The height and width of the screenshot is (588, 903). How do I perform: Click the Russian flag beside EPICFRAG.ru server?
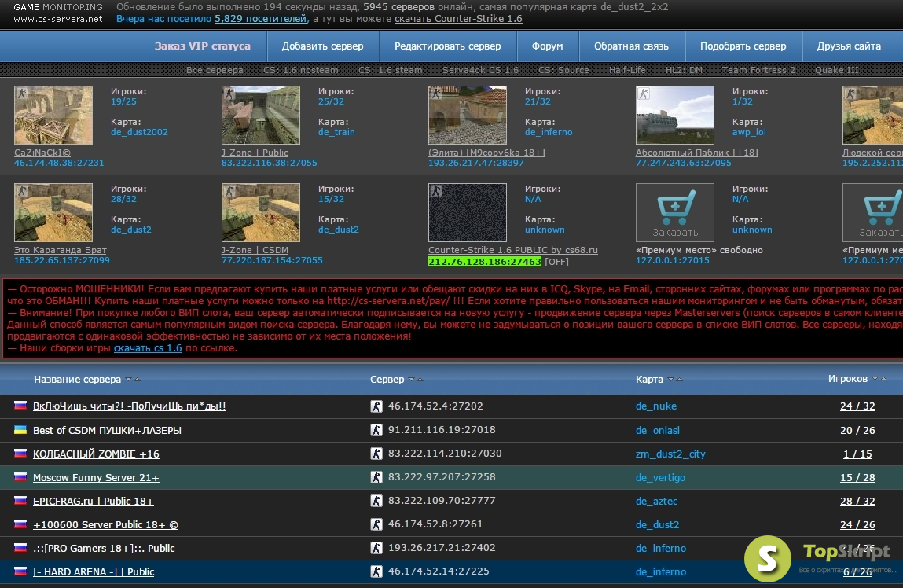[x=20, y=501]
